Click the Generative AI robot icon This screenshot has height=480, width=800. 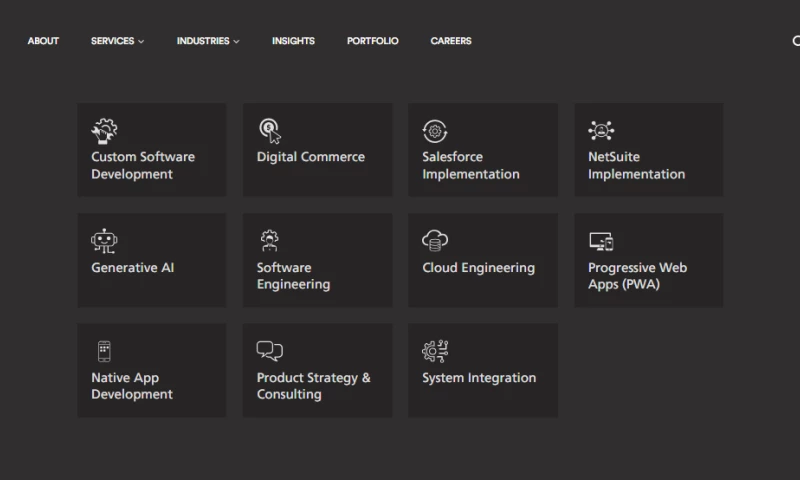104,241
